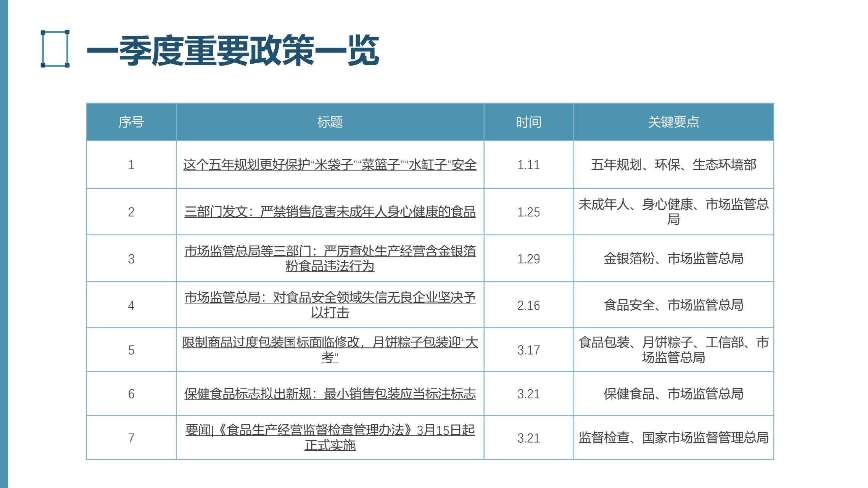Select the date cell 2.16
The width and height of the screenshot is (868, 488).
coord(528,305)
